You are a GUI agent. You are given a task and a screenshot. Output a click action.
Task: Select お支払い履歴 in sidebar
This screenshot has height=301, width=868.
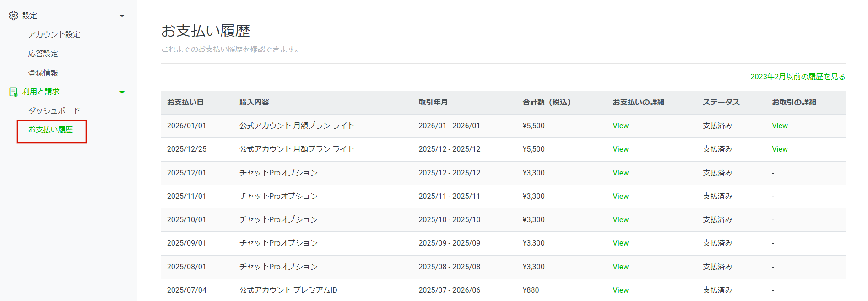(x=51, y=130)
